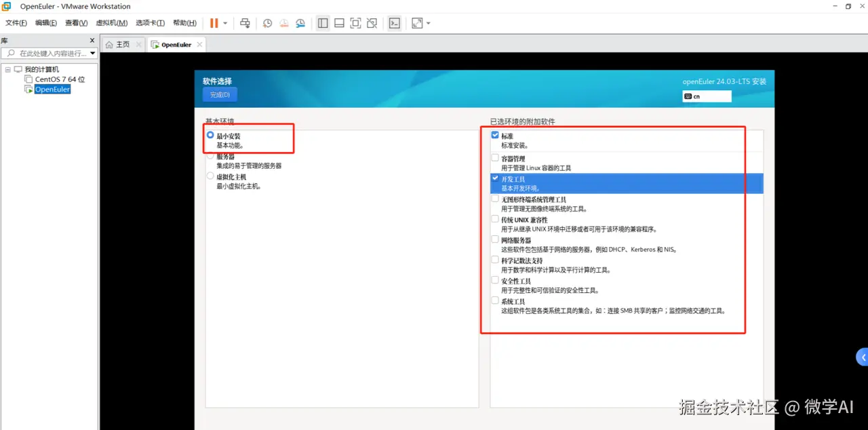The width and height of the screenshot is (868, 430).
Task: Click the blue side panel expand arrow
Action: (863, 357)
